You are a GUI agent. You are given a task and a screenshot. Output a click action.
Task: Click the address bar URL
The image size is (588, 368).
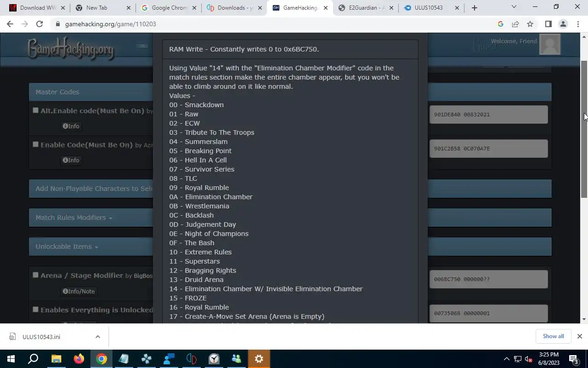point(111,24)
